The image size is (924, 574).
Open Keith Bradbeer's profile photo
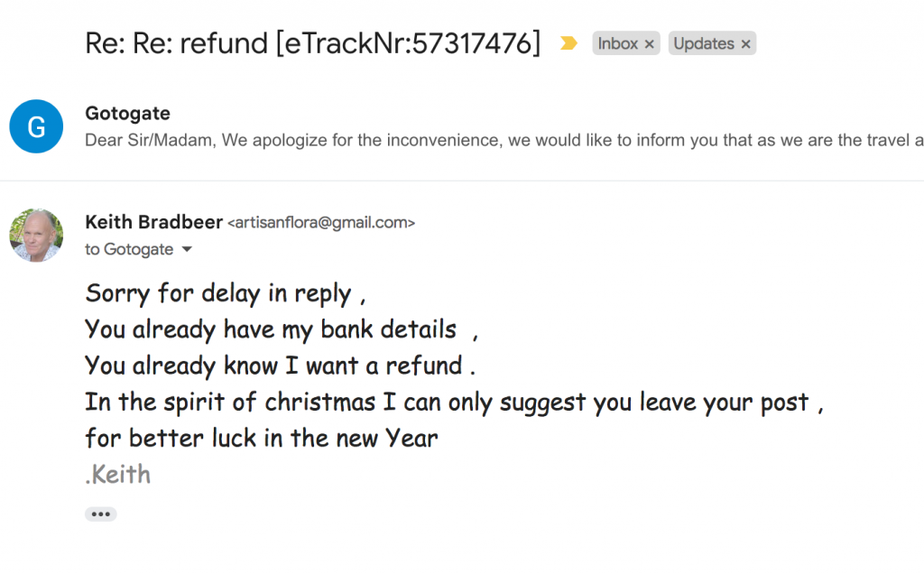click(x=36, y=236)
